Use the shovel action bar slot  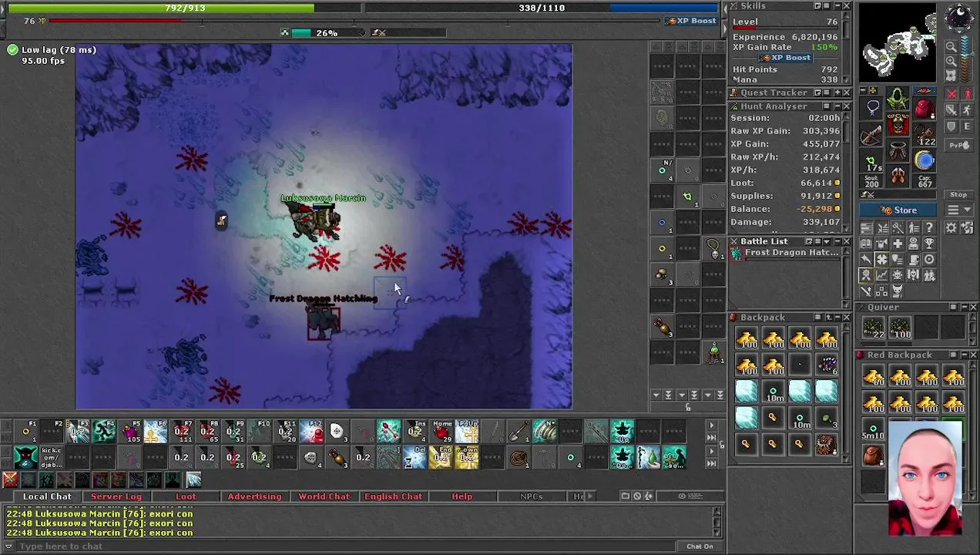pyautogui.click(x=518, y=430)
